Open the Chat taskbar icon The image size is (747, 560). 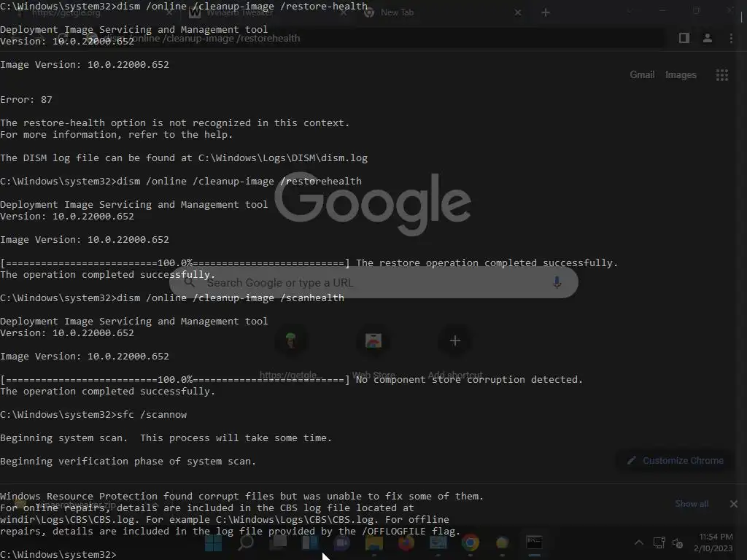[341, 542]
